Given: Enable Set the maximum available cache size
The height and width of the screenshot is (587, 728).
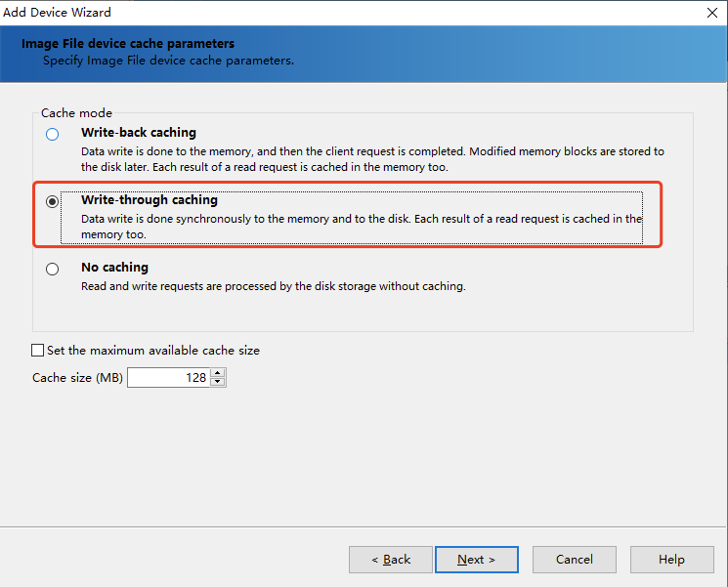Looking at the screenshot, I should pyautogui.click(x=37, y=350).
